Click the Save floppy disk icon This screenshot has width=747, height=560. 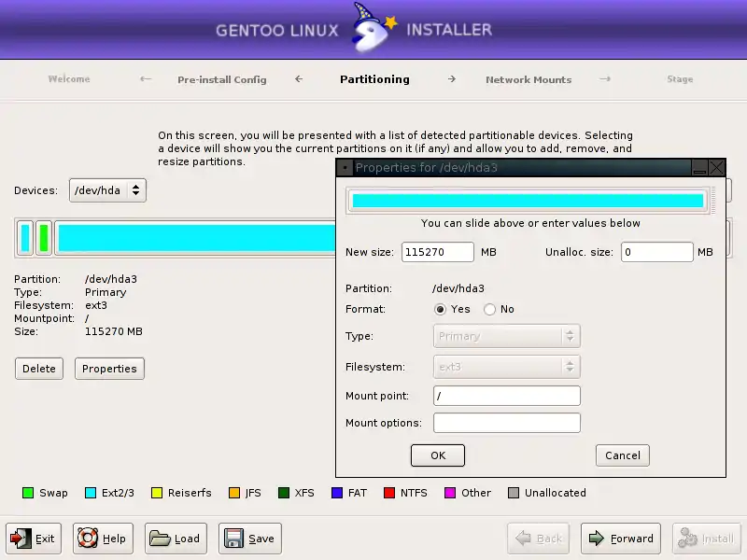coord(233,539)
